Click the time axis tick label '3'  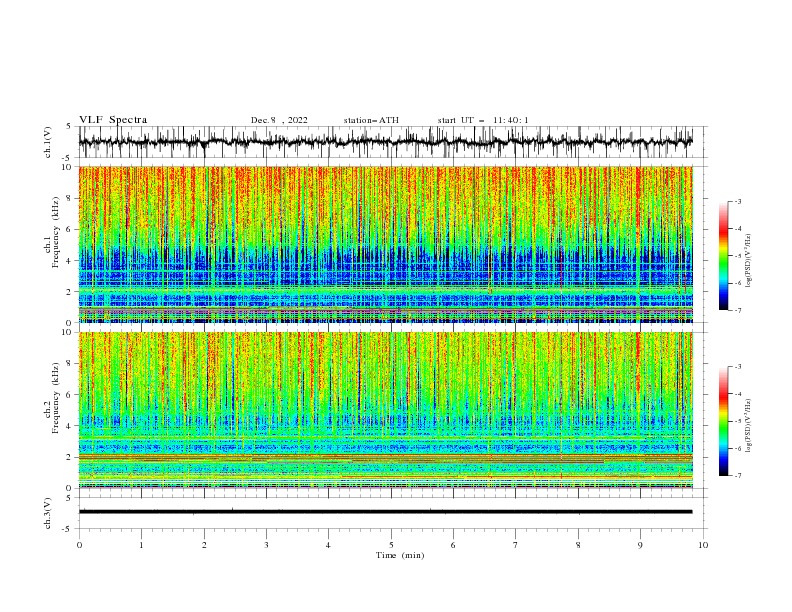tap(266, 545)
